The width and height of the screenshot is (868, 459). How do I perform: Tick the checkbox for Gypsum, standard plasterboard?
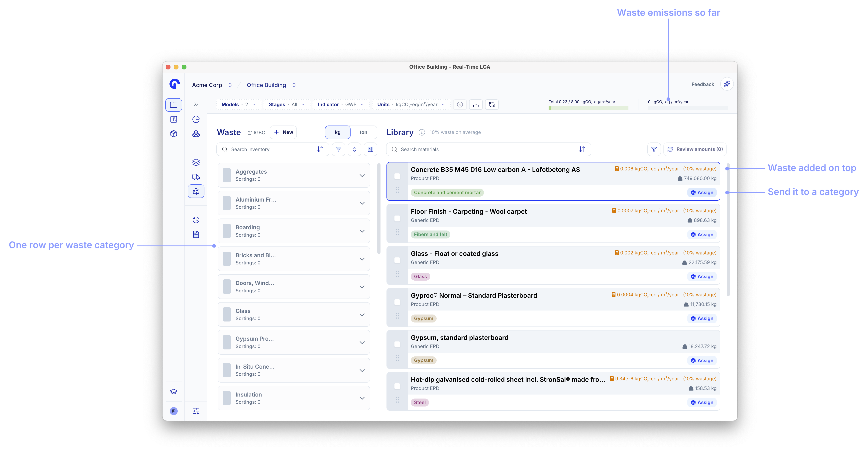397,344
